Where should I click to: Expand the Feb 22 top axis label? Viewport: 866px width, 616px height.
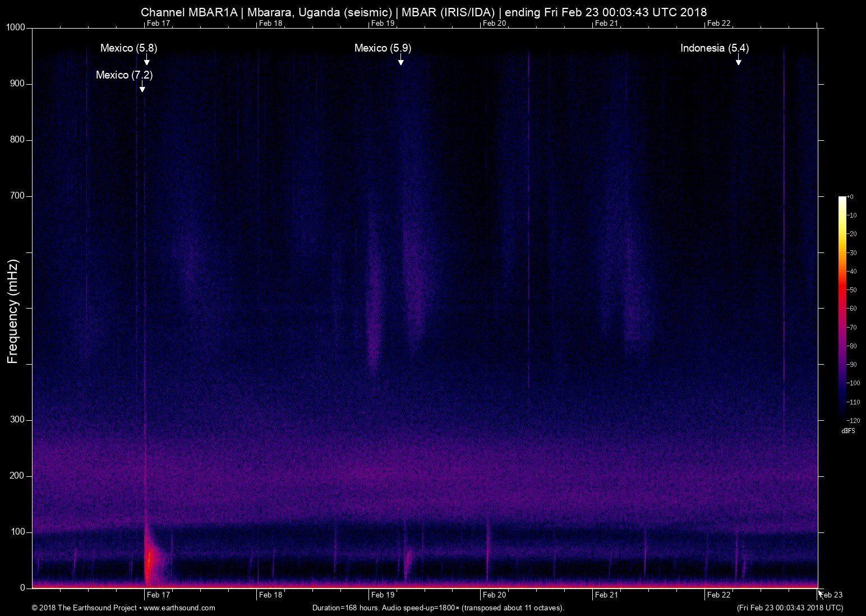point(718,24)
